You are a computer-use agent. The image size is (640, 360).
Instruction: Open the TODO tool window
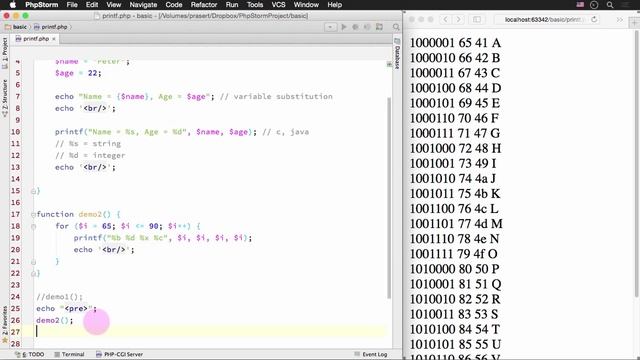tap(29, 354)
